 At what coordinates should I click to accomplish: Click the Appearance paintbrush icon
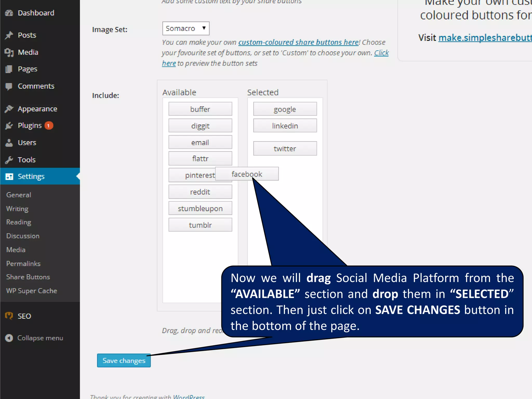pyautogui.click(x=9, y=109)
